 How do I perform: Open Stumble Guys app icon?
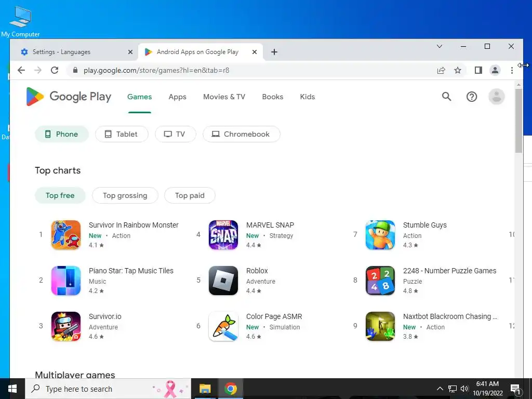tap(380, 235)
